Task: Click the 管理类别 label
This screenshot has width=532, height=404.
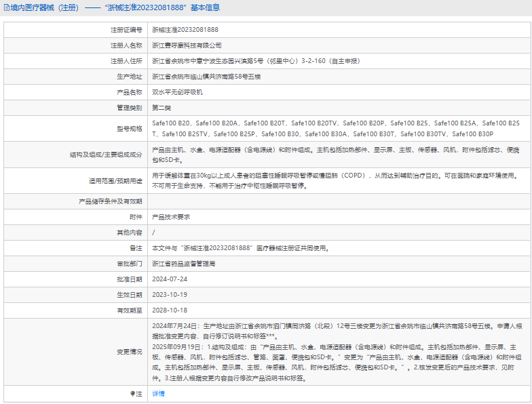Action: (x=130, y=108)
